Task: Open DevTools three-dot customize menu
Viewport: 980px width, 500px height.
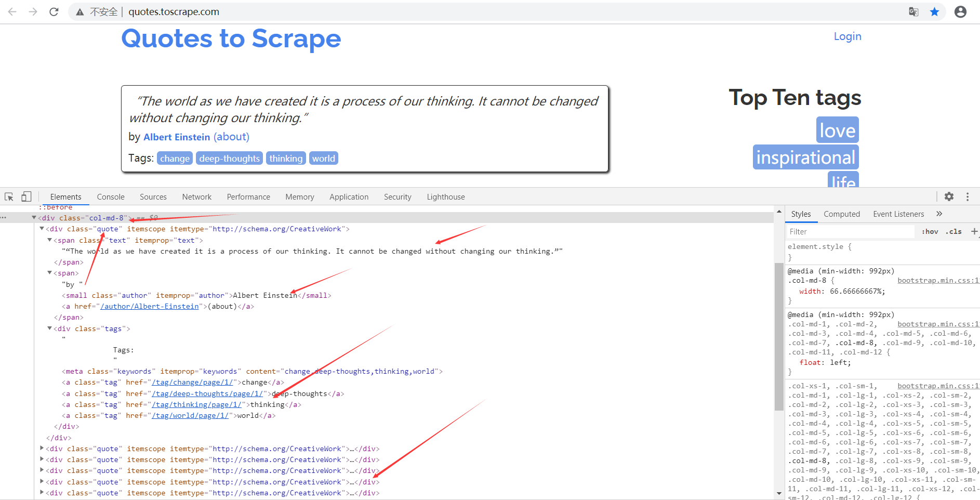Action: (x=967, y=196)
